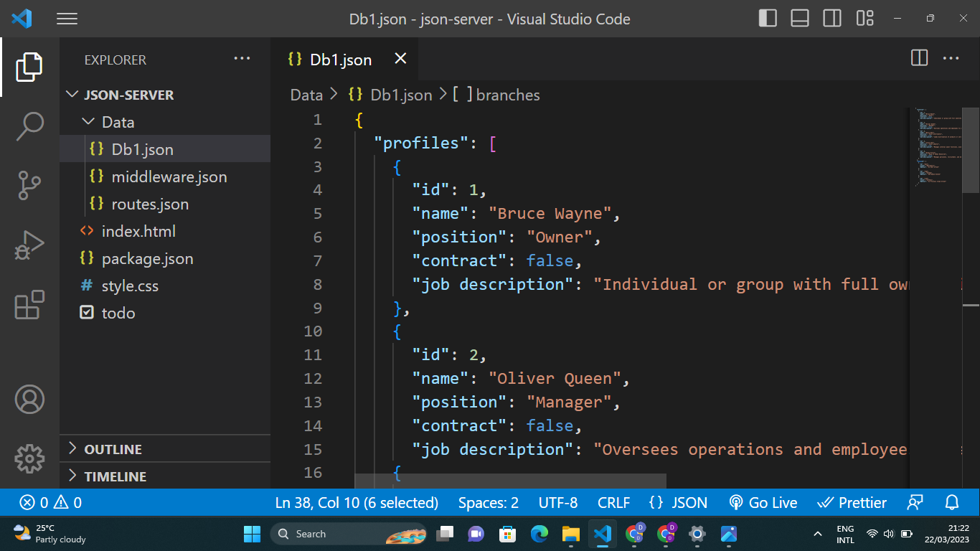Open the hamburger application menu

click(x=67, y=19)
